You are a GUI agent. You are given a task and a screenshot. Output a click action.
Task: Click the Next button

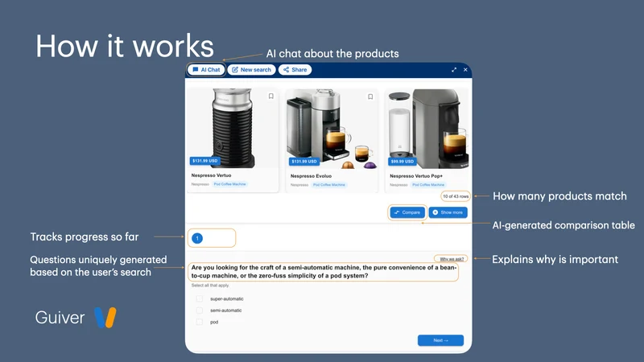(440, 340)
